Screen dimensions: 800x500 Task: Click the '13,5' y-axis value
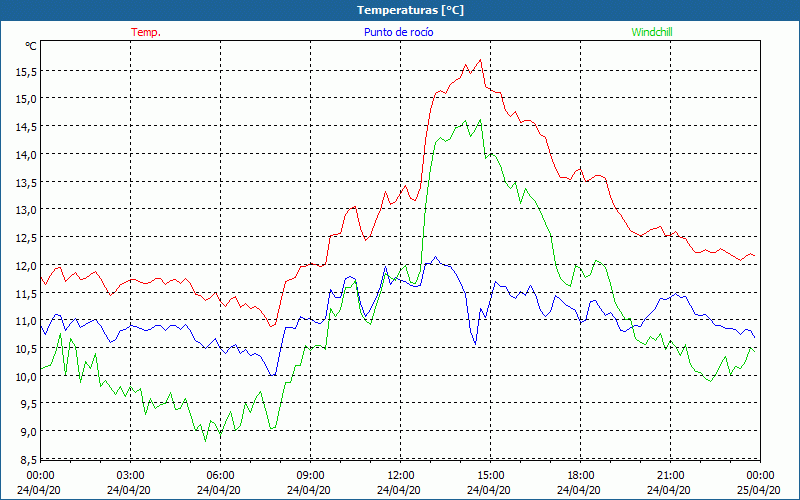[x=26, y=184]
